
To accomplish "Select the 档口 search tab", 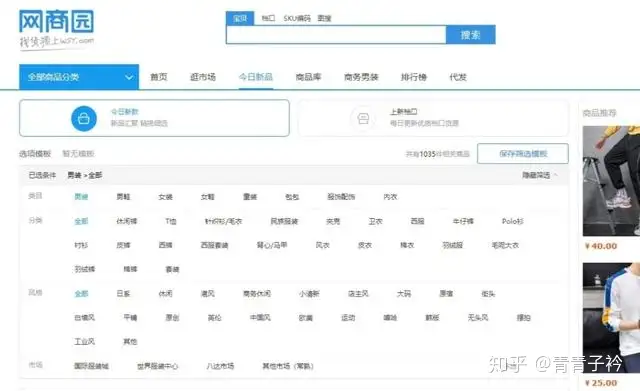I will click(x=268, y=18).
